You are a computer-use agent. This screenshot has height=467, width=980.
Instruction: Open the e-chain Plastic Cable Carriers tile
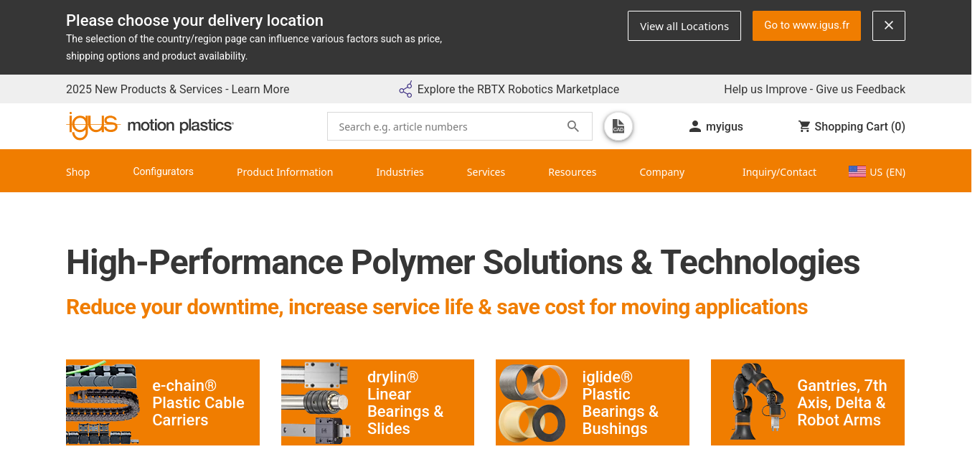coord(162,402)
